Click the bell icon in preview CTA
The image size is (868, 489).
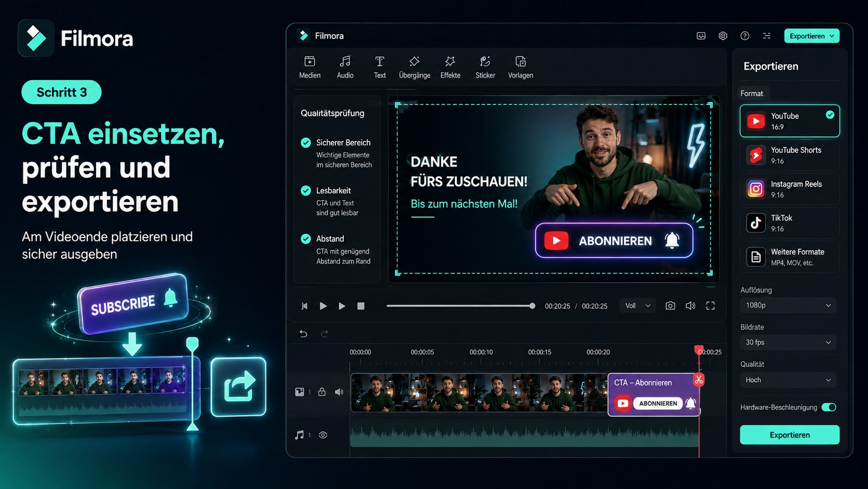(672, 240)
